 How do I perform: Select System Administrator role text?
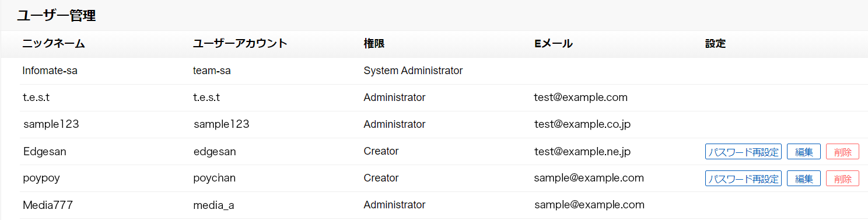(x=413, y=71)
